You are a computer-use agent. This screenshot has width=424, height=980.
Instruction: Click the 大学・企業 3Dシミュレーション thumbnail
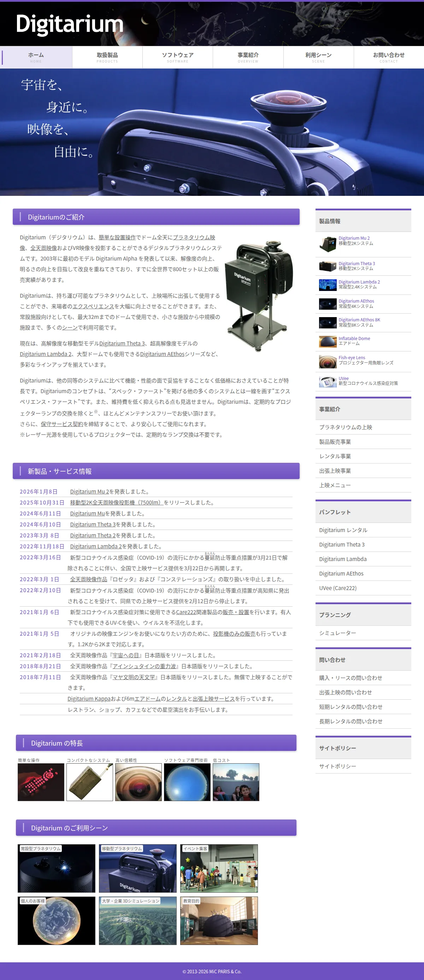(x=138, y=921)
